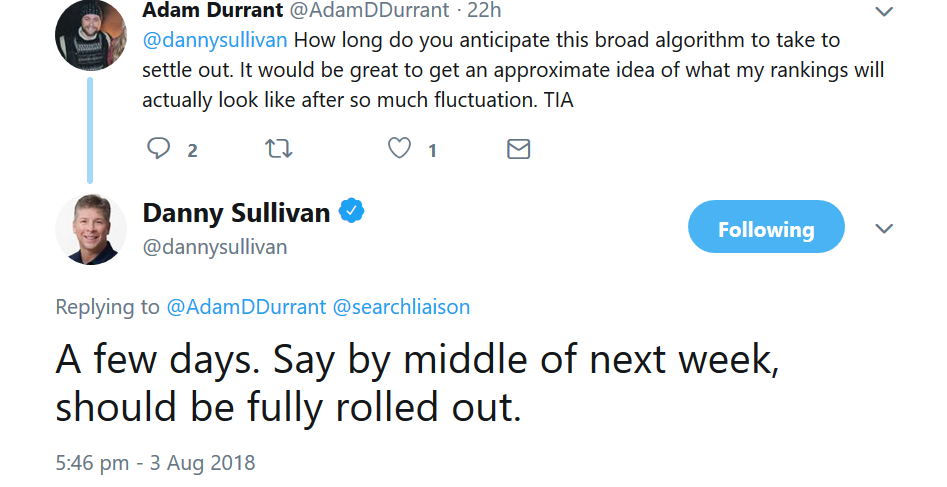The width and height of the screenshot is (947, 487).
Task: Open the dropdown chevron beside Following
Action: 884,229
